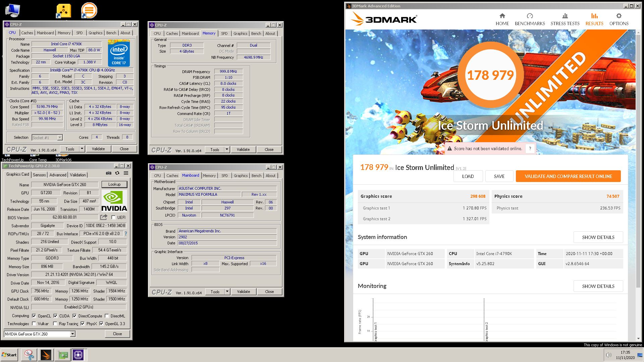The height and width of the screenshot is (362, 644).
Task: Expand Tools dropdown arrow in CPU tab window
Action: [82, 149]
